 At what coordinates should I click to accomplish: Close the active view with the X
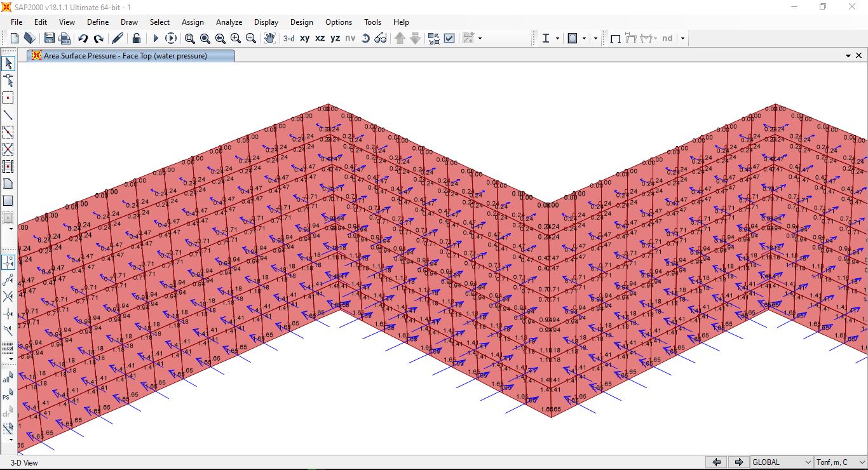point(859,56)
